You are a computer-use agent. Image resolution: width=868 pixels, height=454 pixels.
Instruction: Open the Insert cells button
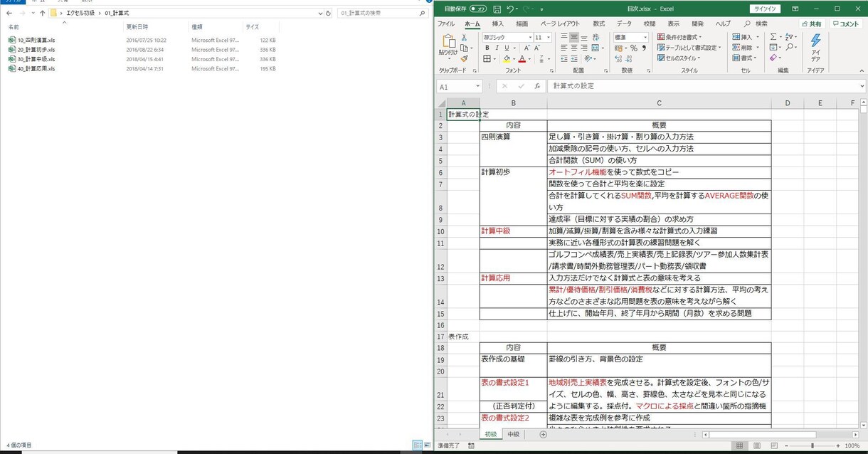point(746,37)
